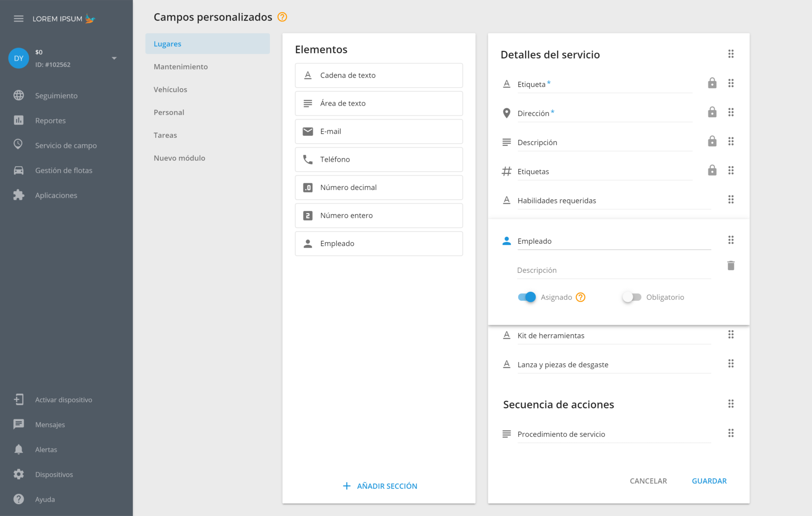The image size is (812, 516).
Task: Select the Personal menu item
Action: click(169, 112)
